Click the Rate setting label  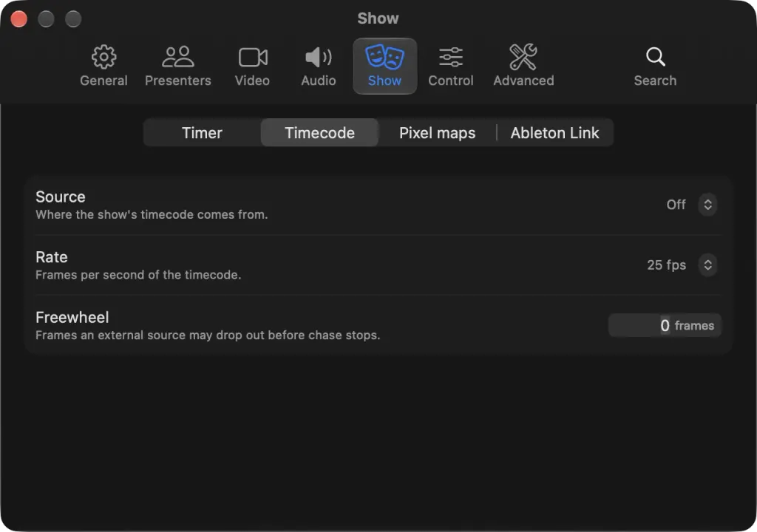52,257
